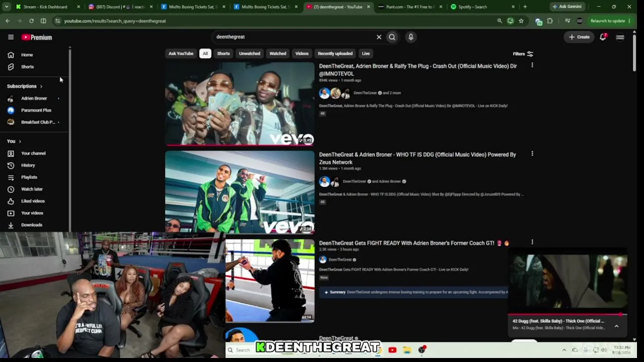644x362 pixels.
Task: Open the Crash Out video title link
Action: pyautogui.click(x=418, y=70)
